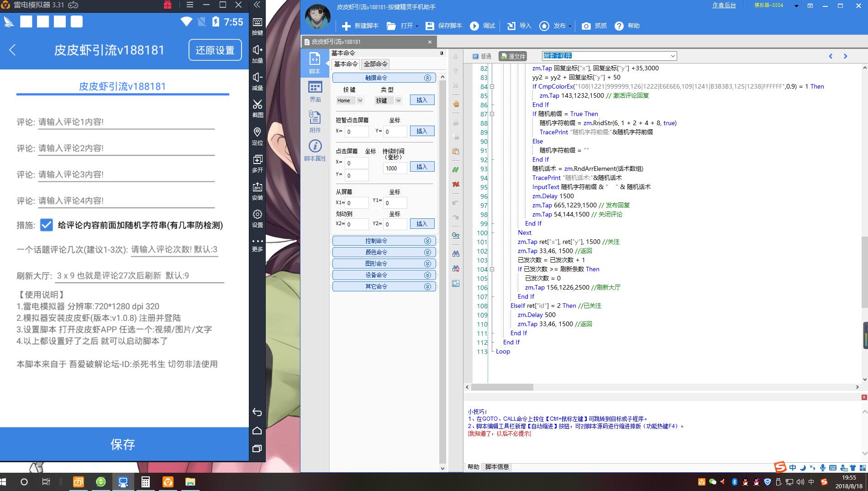868x491 pixels.
Task: Collapse the If block at line 104
Action: pos(492,269)
